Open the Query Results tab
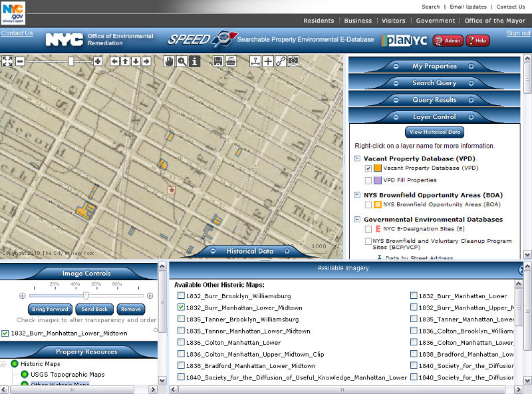 [x=434, y=100]
